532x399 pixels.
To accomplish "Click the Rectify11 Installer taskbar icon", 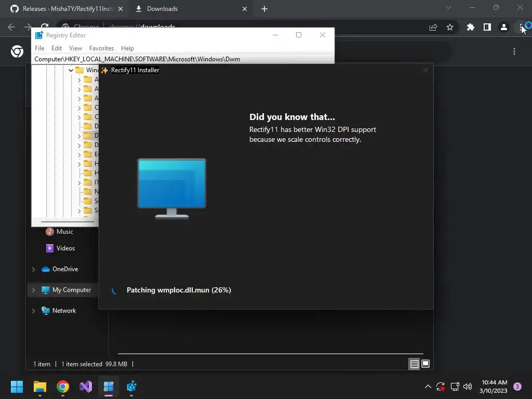I will (x=109, y=387).
